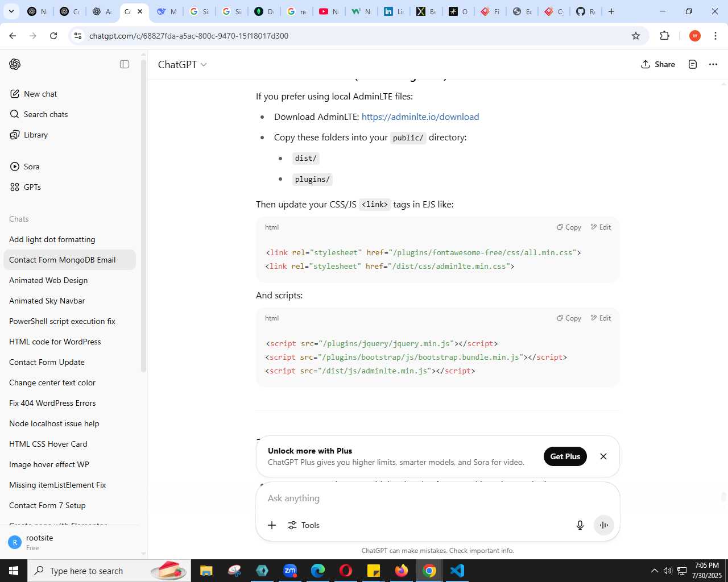Switch to the first Google 'Si' tab
Viewport: 728px width, 582px height.
click(200, 11)
